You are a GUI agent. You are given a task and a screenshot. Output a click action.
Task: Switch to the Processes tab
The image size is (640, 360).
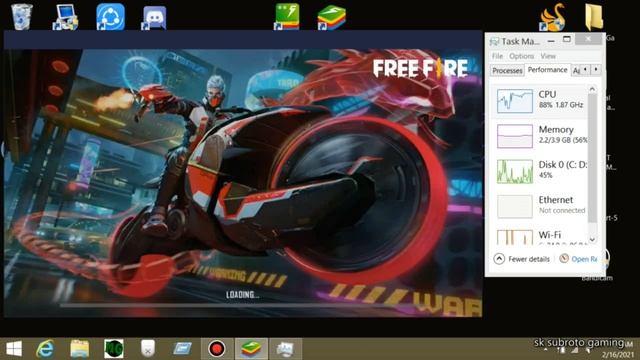[x=507, y=71]
